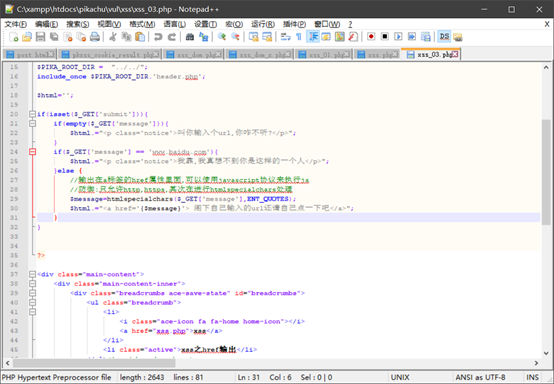
Task: Open the 文件(F) menu
Action: pos(16,24)
